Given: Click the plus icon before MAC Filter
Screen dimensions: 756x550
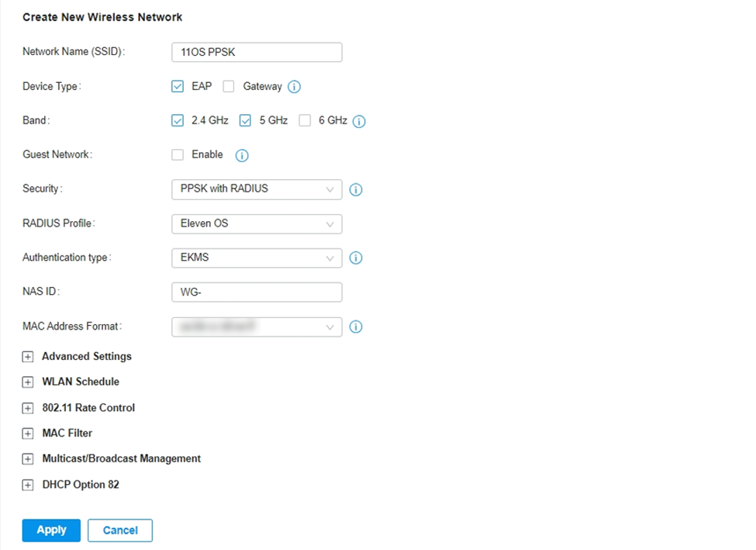Looking at the screenshot, I should pyautogui.click(x=28, y=433).
